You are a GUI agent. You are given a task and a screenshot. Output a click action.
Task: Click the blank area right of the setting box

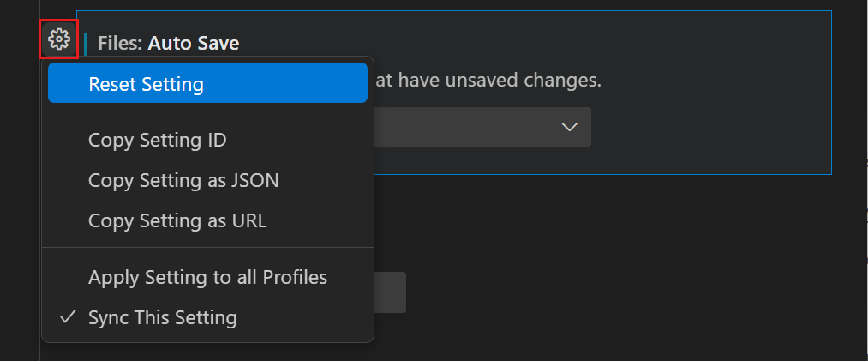(x=850, y=94)
